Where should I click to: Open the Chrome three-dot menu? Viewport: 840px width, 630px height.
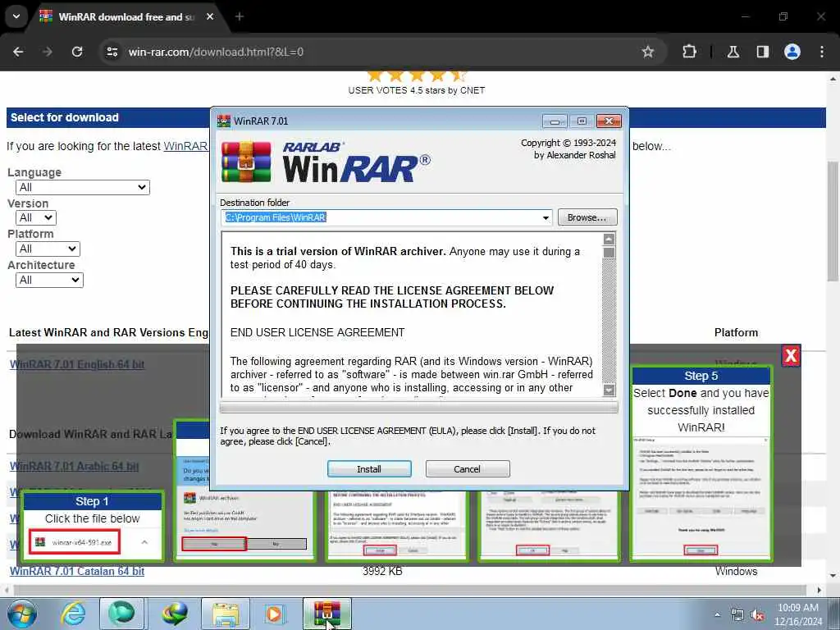coord(822,52)
